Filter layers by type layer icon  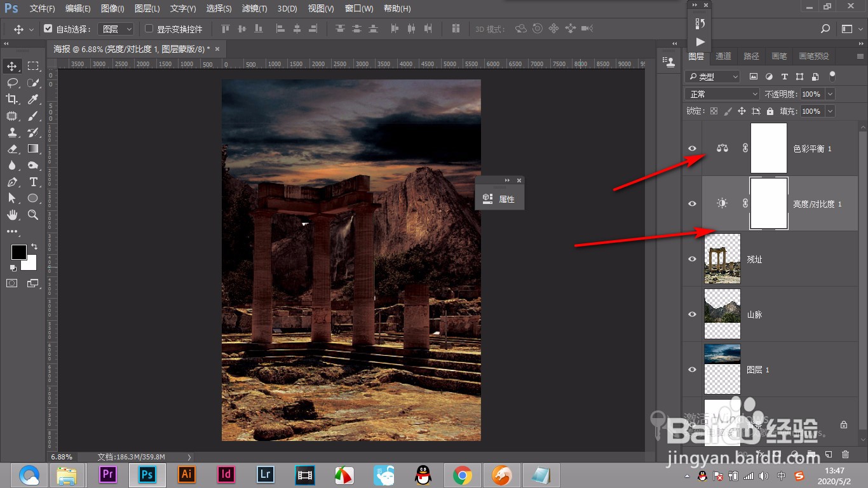784,76
